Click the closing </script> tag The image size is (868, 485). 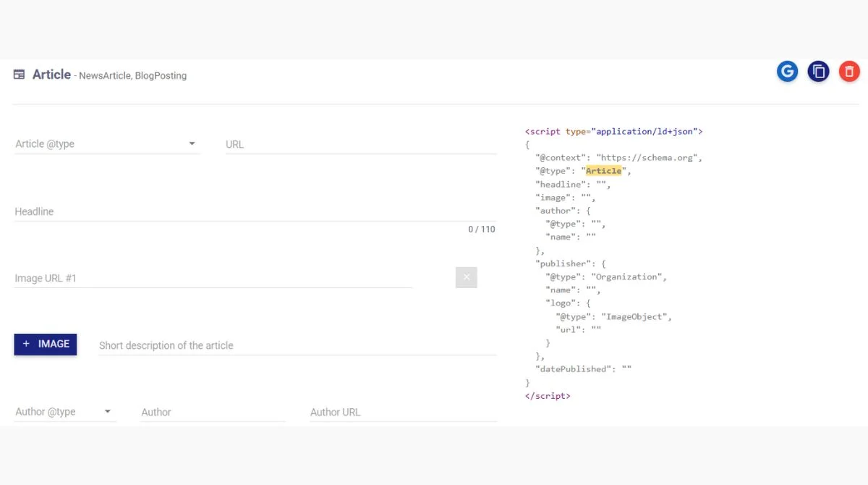pyautogui.click(x=548, y=396)
